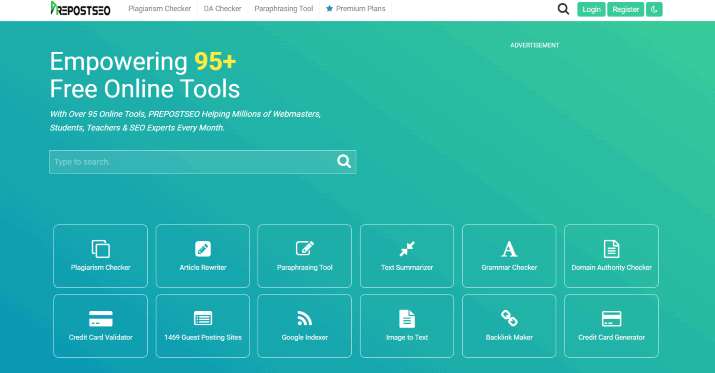Open the Backlink Maker chain icon
Screen dimensions: 715x373
click(509, 318)
